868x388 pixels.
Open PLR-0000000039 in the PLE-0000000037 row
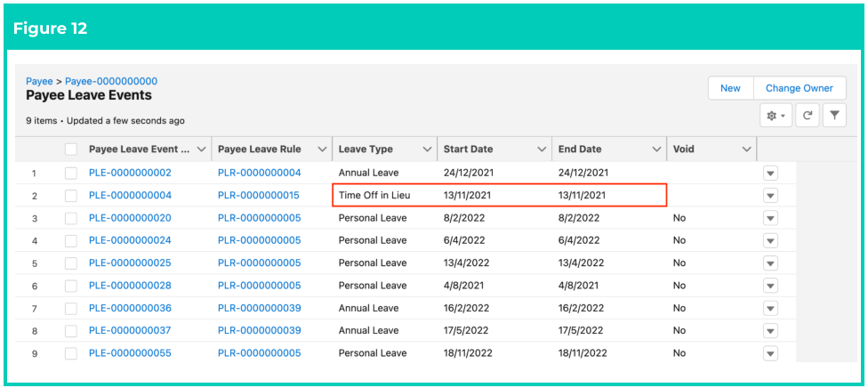click(x=260, y=331)
